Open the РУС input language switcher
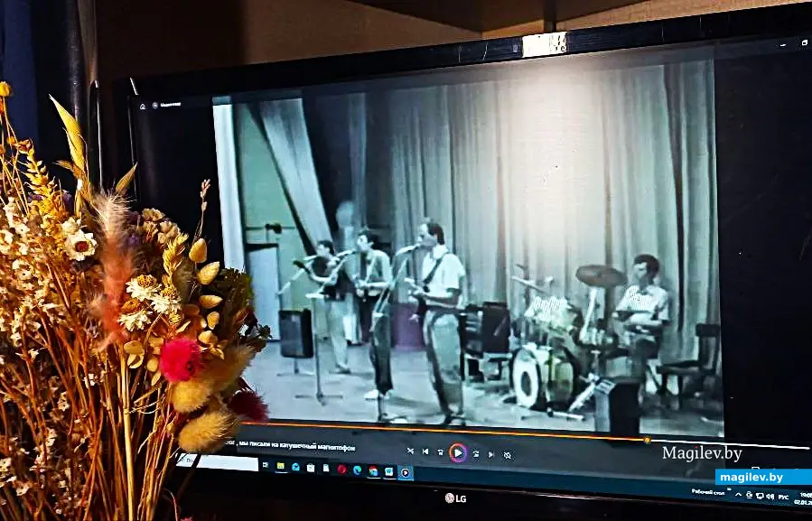The height and width of the screenshot is (521, 812). (x=783, y=497)
